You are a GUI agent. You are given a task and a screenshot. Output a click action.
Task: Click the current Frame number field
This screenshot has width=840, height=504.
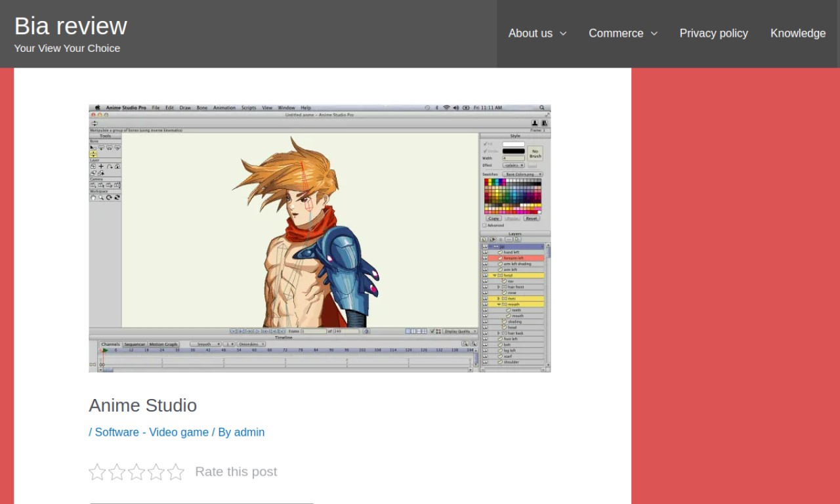(x=314, y=331)
